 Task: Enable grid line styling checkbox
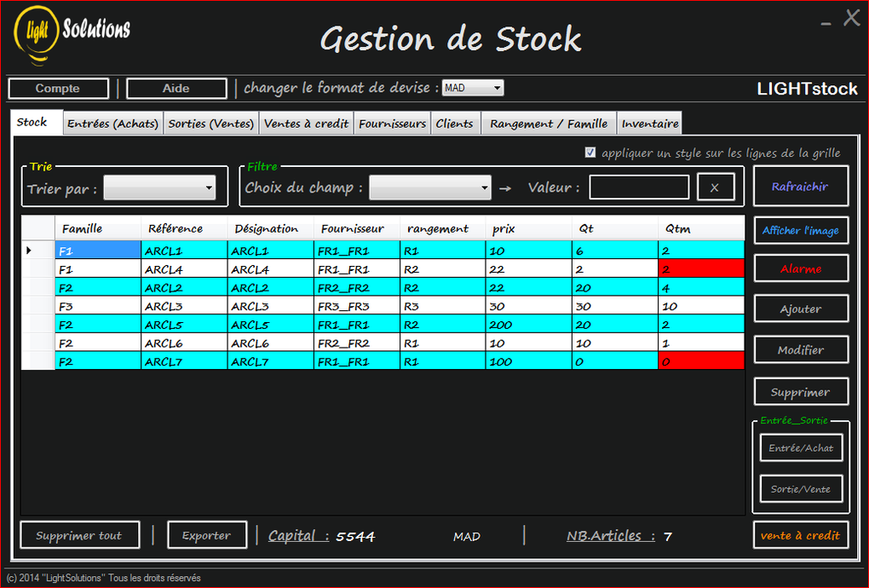590,152
